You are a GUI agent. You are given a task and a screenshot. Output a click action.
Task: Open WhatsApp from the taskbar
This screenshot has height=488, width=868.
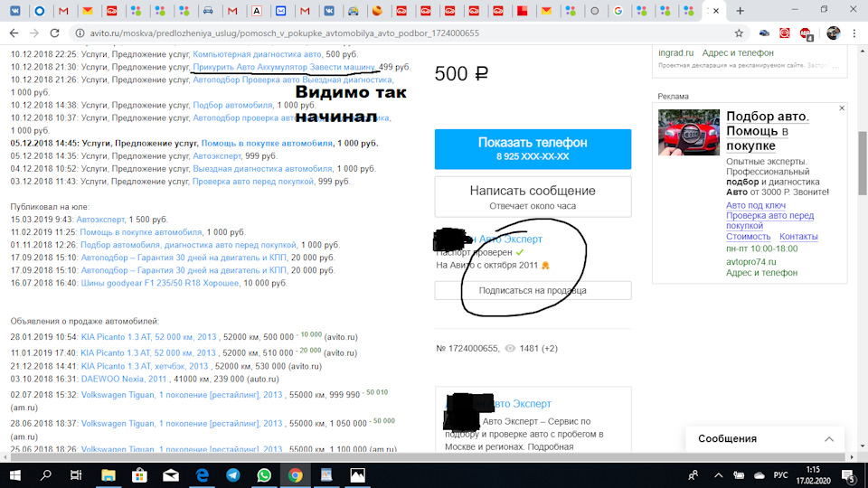tap(264, 475)
